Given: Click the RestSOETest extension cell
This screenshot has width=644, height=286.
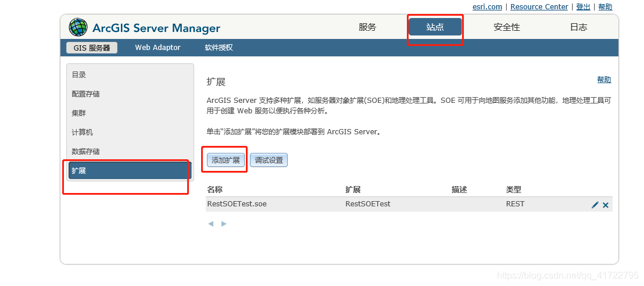Looking at the screenshot, I should (x=368, y=204).
